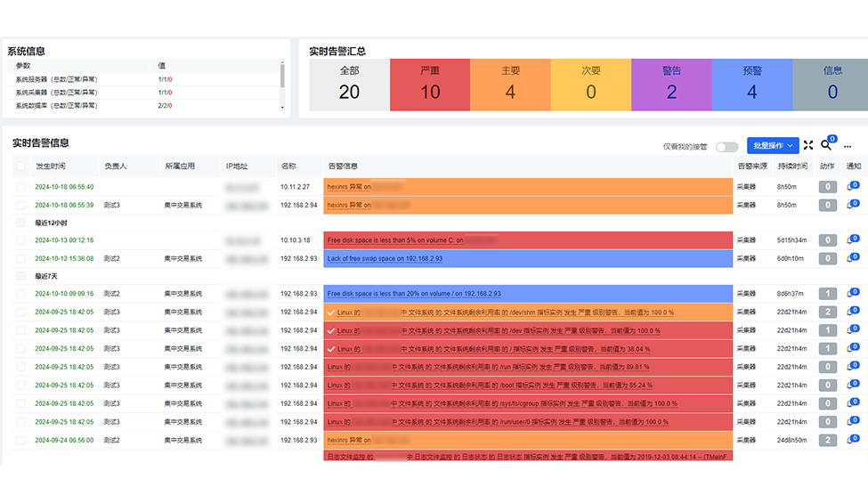This screenshot has width=868, height=495.
Task: Click notification bell for 2024-10-13 00:12:16 row
Action: (853, 240)
